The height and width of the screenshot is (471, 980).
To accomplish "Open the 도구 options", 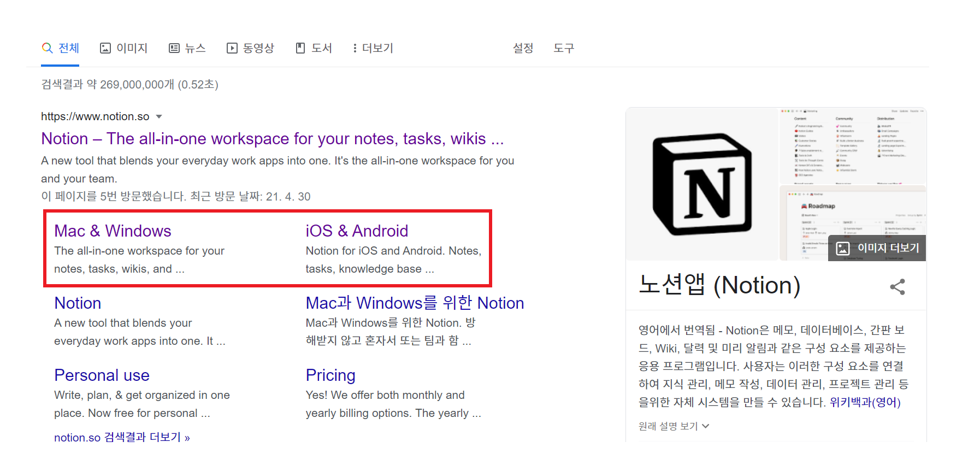I will [x=564, y=48].
